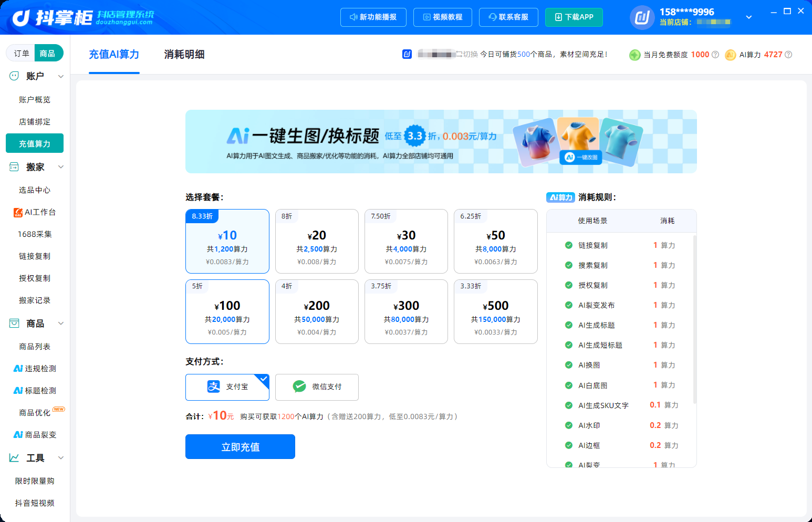The width and height of the screenshot is (812, 522).
Task: Click the 账户 section icon in sidebar
Action: (x=14, y=76)
